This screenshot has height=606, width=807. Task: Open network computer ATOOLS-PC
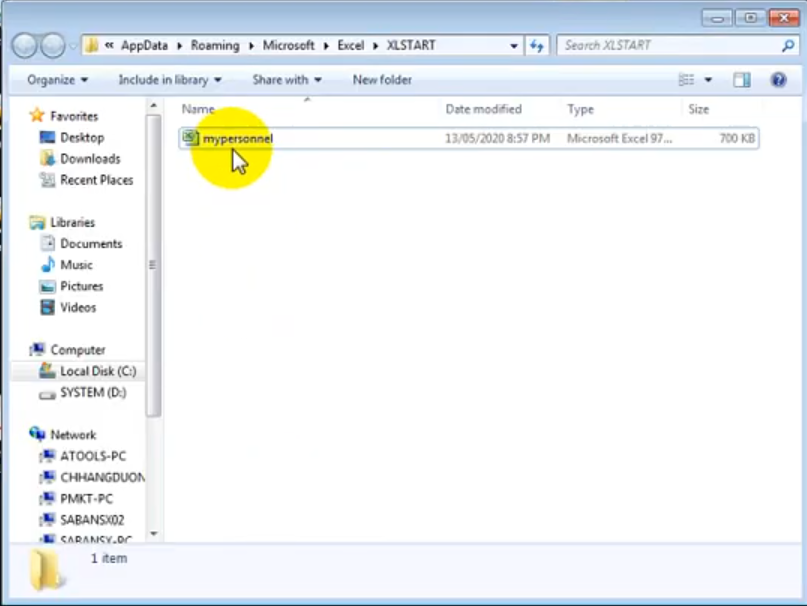(93, 456)
